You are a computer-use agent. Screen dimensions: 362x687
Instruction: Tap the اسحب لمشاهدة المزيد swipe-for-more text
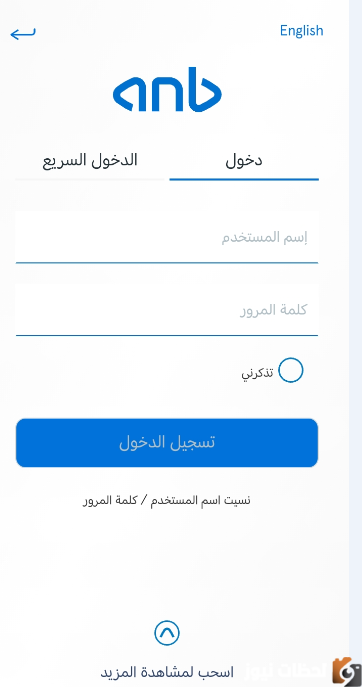pos(167,672)
